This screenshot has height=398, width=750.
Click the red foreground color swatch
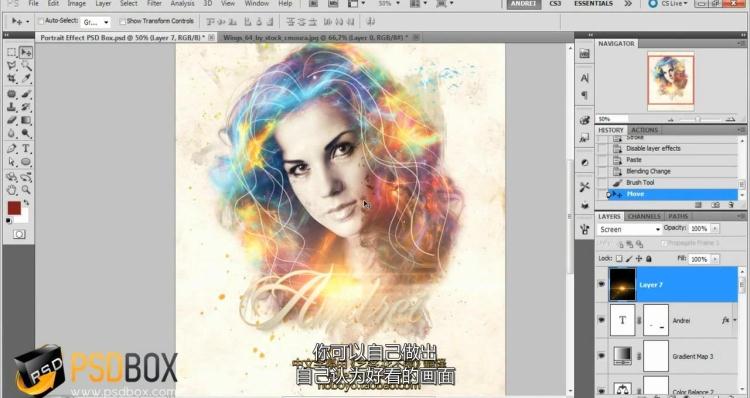point(14,208)
